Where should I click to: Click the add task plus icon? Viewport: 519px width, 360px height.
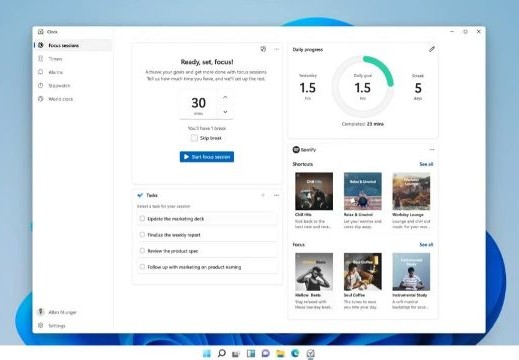point(263,195)
